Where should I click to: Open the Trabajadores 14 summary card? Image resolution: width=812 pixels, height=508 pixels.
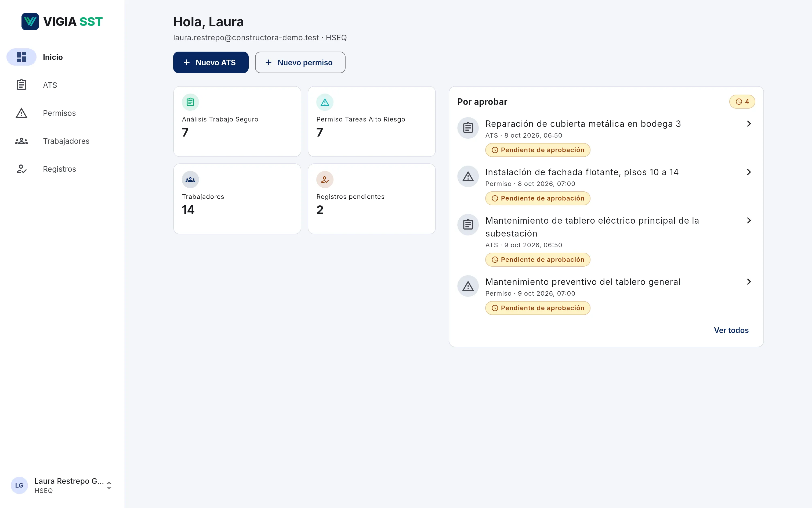(237, 199)
